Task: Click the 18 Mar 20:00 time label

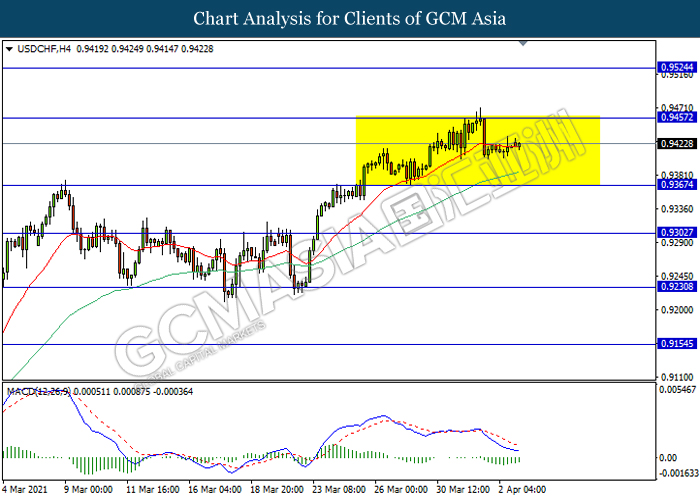Action: [x=277, y=490]
